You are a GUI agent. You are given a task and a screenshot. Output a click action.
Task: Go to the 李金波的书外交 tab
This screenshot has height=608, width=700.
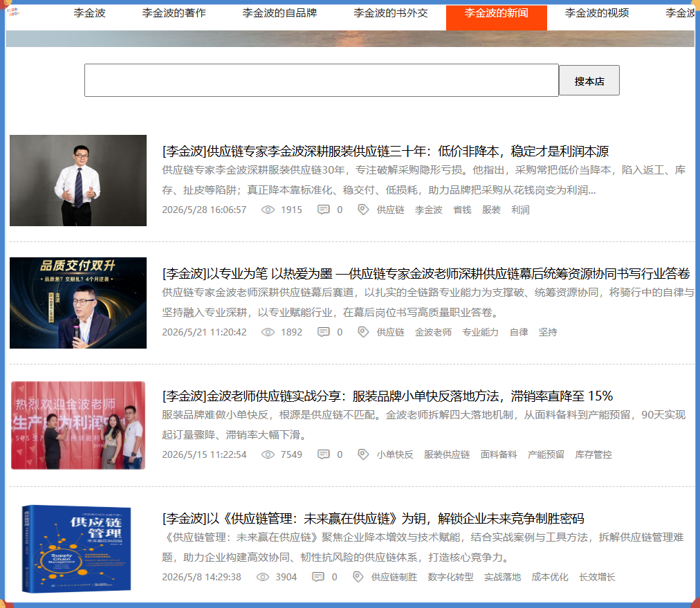391,13
